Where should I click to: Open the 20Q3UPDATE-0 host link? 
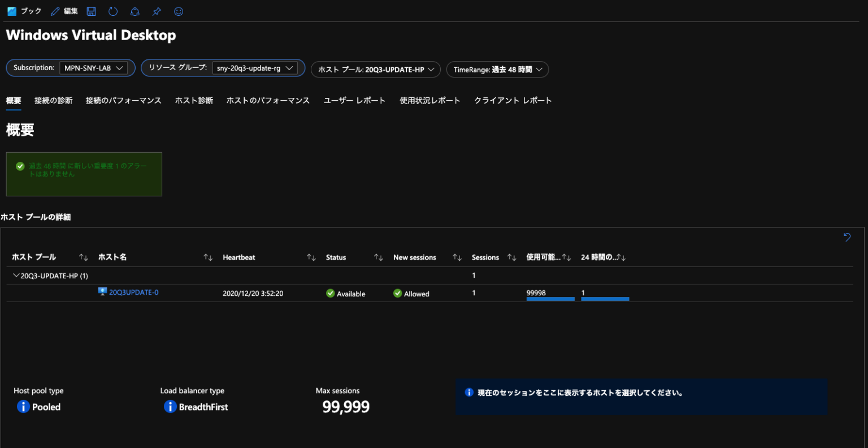(134, 292)
